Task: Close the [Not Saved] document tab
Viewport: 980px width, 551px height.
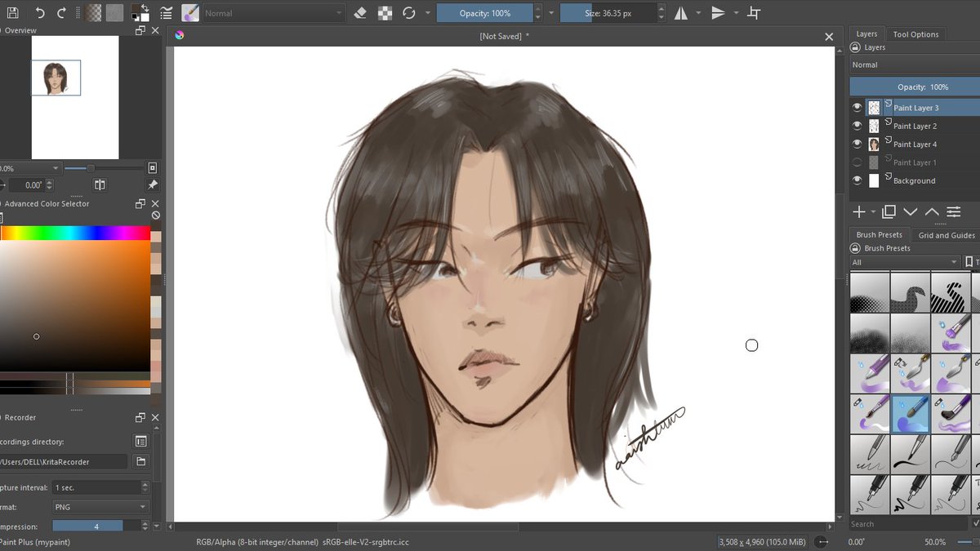Action: 829,36
